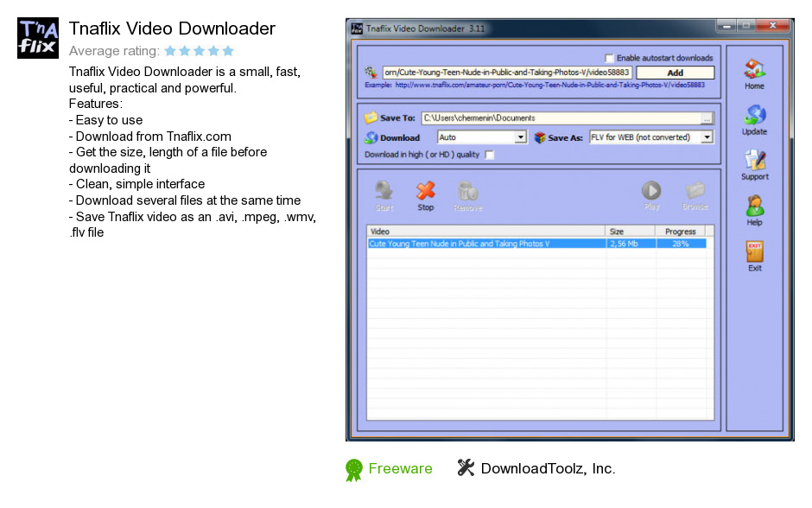Click into the video URL input field

pos(506,73)
